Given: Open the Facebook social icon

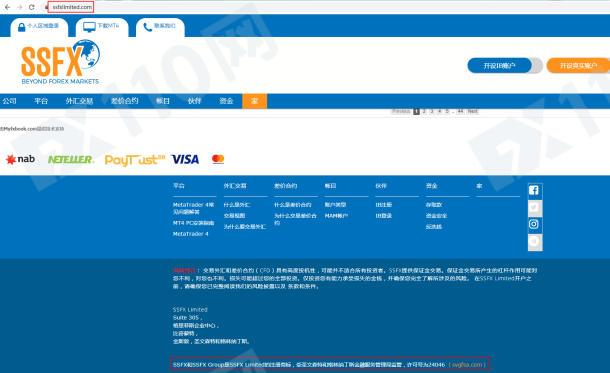Looking at the screenshot, I should pyautogui.click(x=534, y=190).
